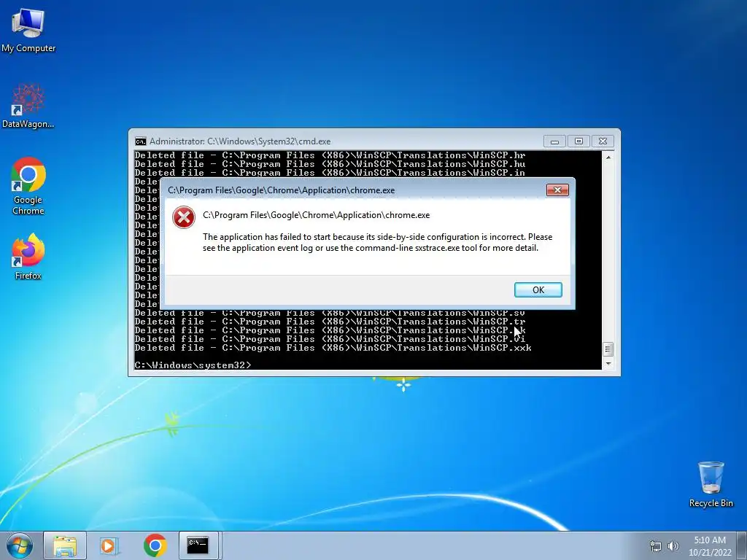This screenshot has height=560, width=747.
Task: Open the My Computer desktop icon
Action: (28, 30)
